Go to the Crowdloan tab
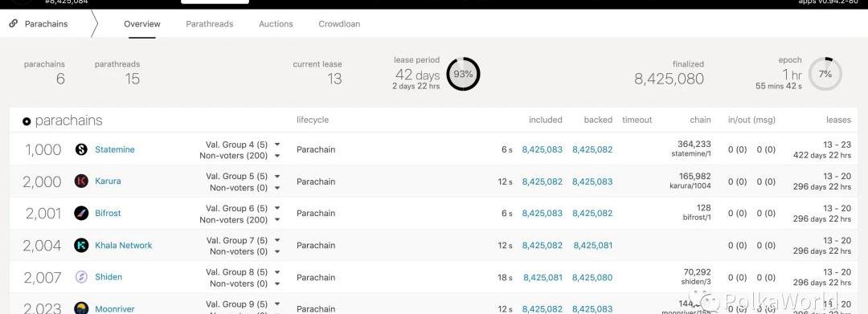 pyautogui.click(x=339, y=24)
